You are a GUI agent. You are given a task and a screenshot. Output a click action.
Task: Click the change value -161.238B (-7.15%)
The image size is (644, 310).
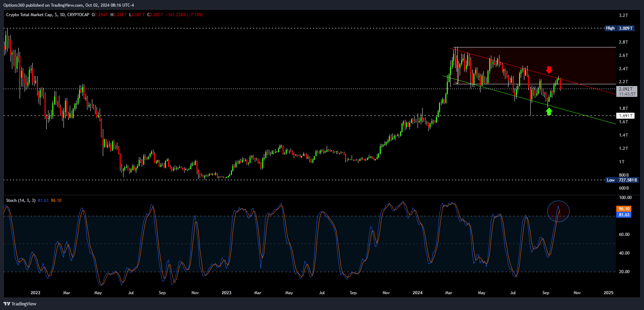point(184,15)
